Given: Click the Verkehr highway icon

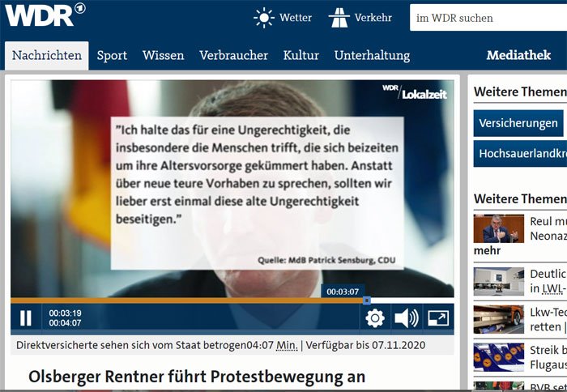Looking at the screenshot, I should point(339,18).
